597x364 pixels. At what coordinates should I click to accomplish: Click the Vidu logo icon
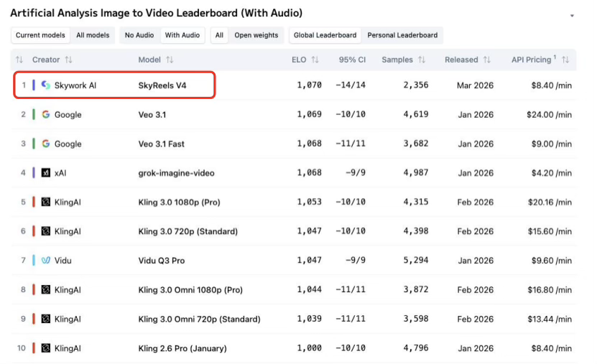pyautogui.click(x=46, y=261)
